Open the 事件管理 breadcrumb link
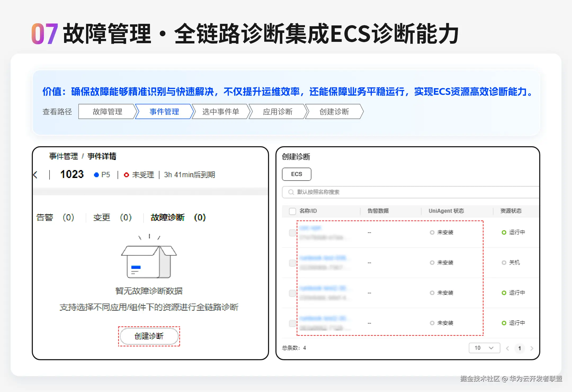The height and width of the screenshot is (392, 572). (x=64, y=156)
